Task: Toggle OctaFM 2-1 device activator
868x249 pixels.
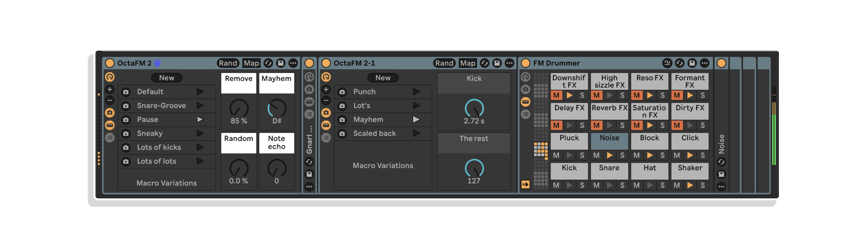Action: click(326, 63)
